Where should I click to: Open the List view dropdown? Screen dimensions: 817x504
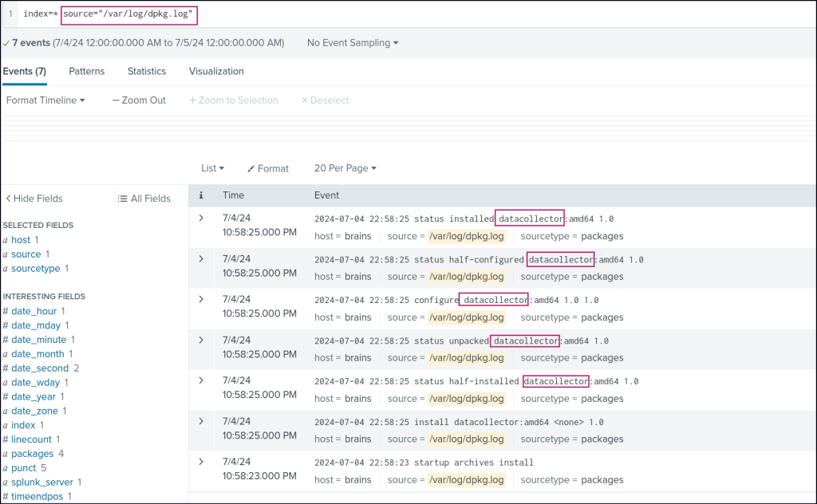[x=212, y=168]
